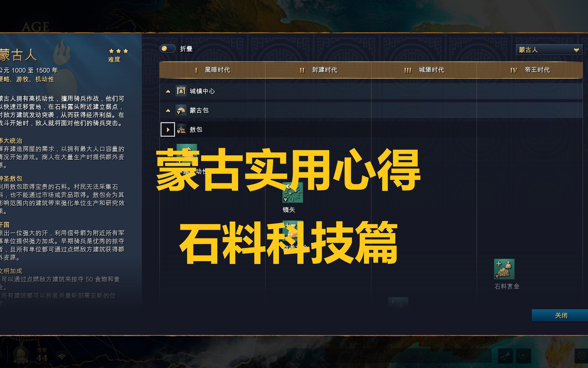Click the horn announcement icon at bottom
This screenshot has width=588, height=368.
506,356
